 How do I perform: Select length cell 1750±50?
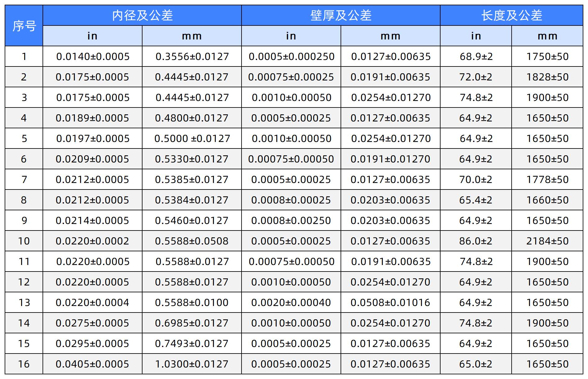tap(547, 56)
